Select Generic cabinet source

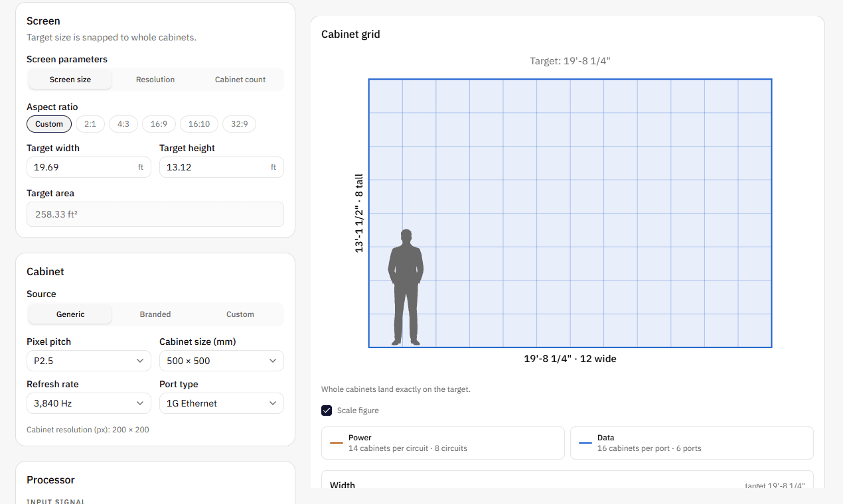pyautogui.click(x=70, y=314)
